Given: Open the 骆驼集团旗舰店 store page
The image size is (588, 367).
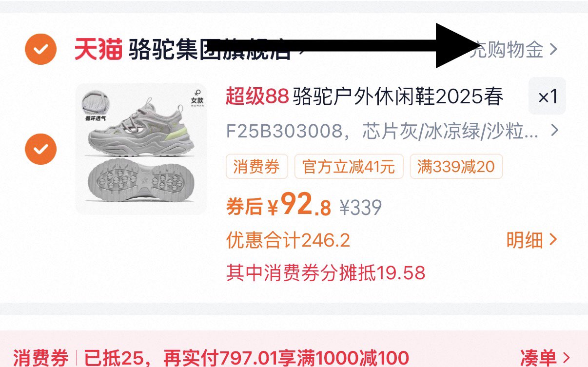Looking at the screenshot, I should [x=210, y=50].
